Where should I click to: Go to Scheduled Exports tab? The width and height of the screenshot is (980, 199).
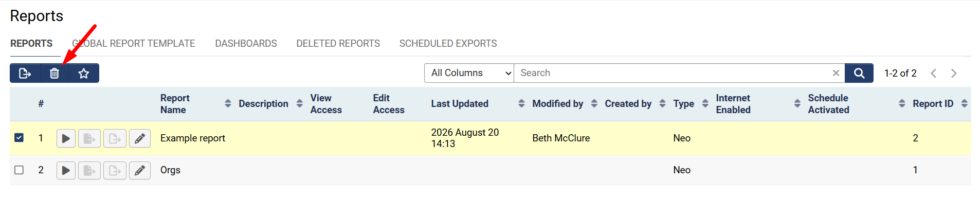pos(448,44)
